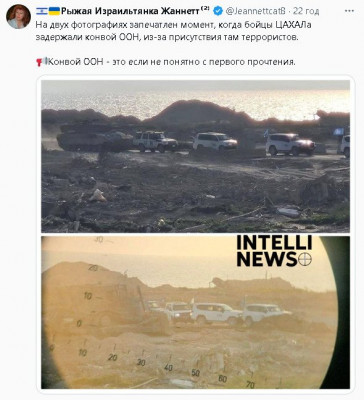The width and height of the screenshot is (364, 400).
Task: Click the '70' reticle mark in scope photo
Action: point(250,384)
